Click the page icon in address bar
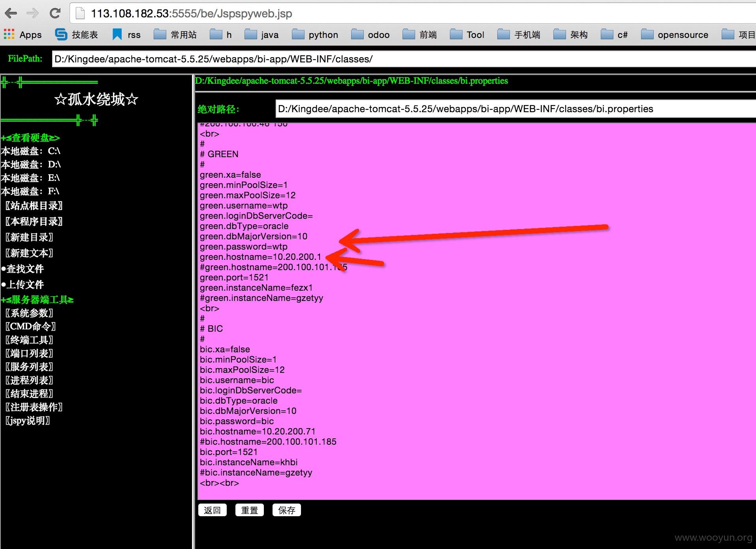The width and height of the screenshot is (756, 549). (x=80, y=13)
